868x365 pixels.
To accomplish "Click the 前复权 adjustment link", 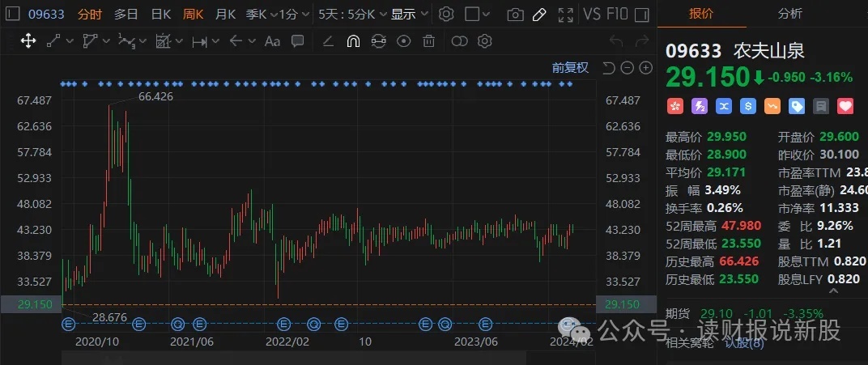I will tap(570, 68).
